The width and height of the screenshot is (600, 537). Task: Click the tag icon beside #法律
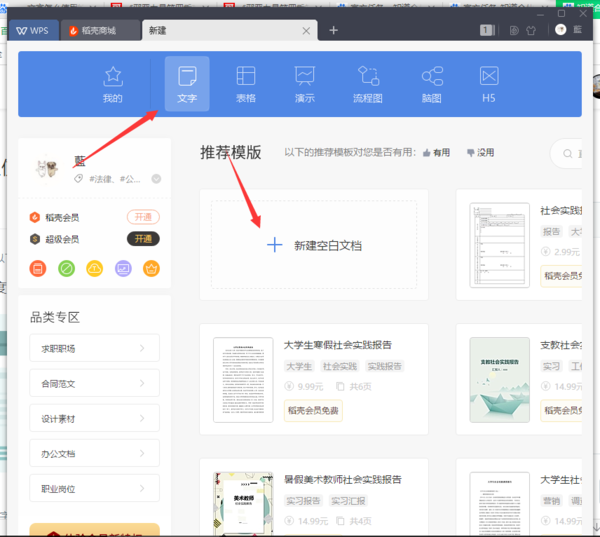click(x=78, y=179)
